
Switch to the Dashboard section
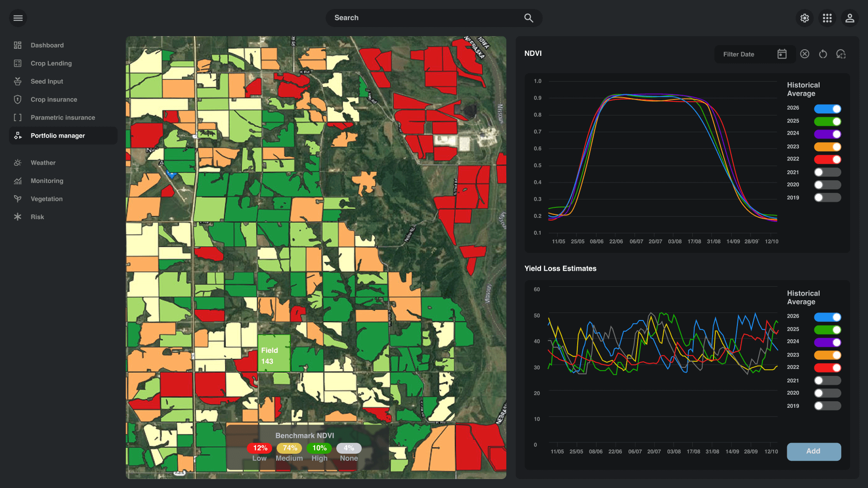coord(47,45)
